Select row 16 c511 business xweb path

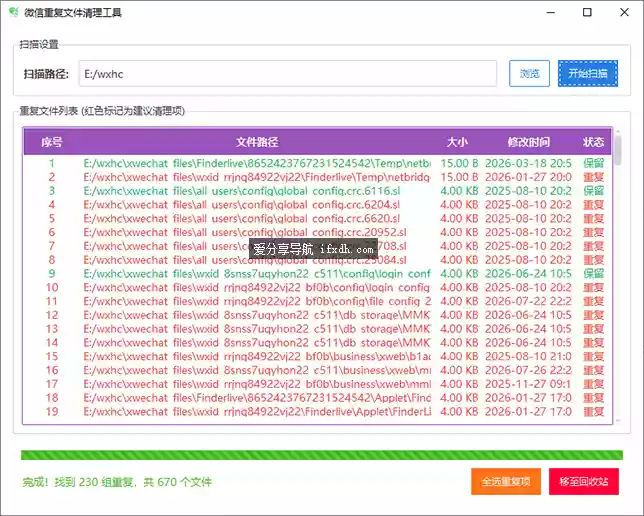(x=257, y=370)
